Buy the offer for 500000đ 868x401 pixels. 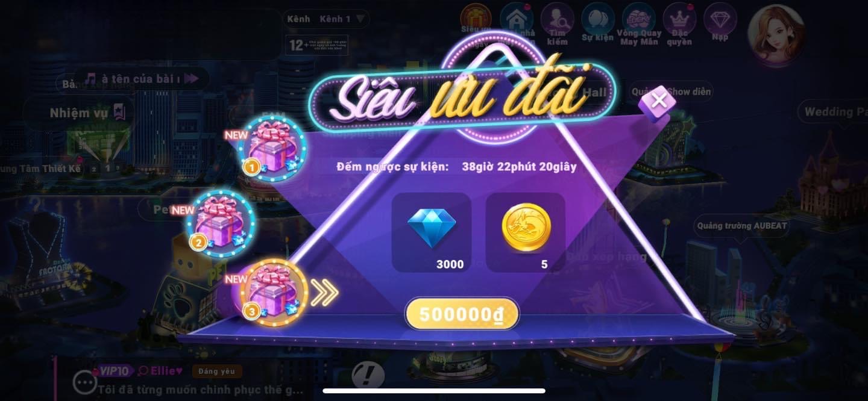click(462, 314)
